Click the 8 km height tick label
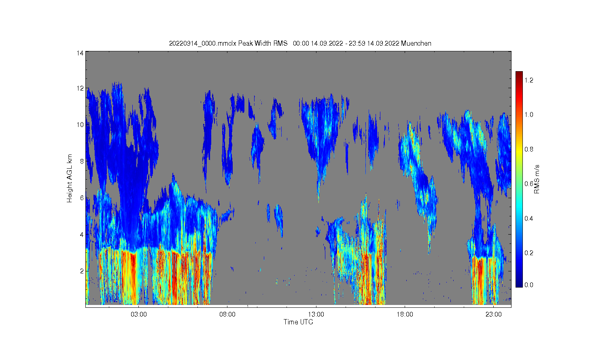 (x=82, y=161)
